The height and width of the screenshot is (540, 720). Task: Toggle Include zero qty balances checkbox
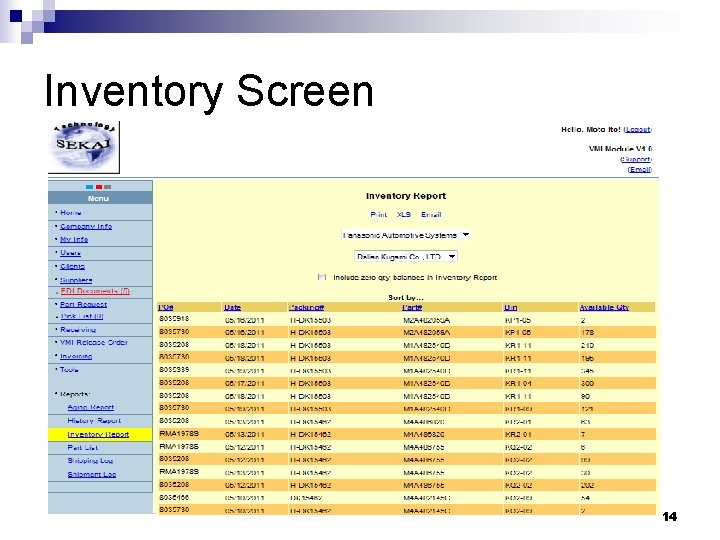(322, 277)
